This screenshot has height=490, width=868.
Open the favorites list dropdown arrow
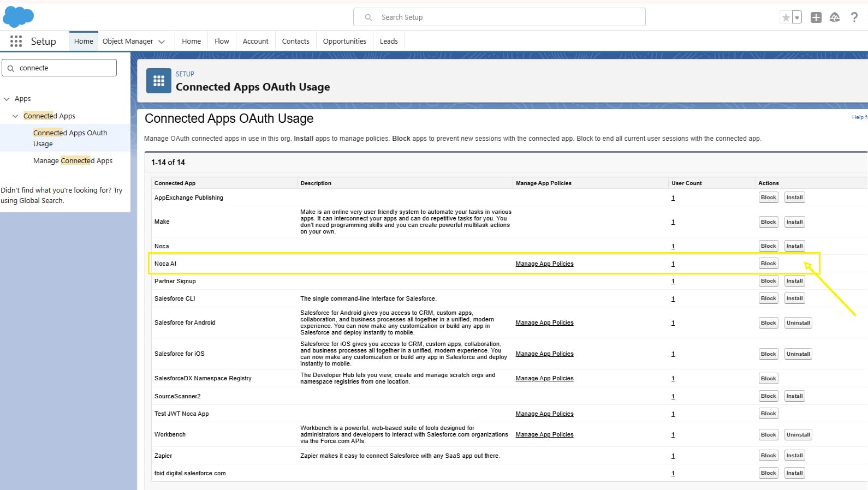coord(796,17)
